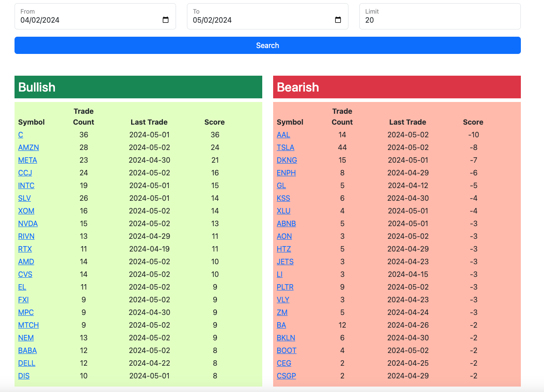Open the MTCH symbol link
Image resolution: width=544 pixels, height=392 pixels.
point(29,325)
